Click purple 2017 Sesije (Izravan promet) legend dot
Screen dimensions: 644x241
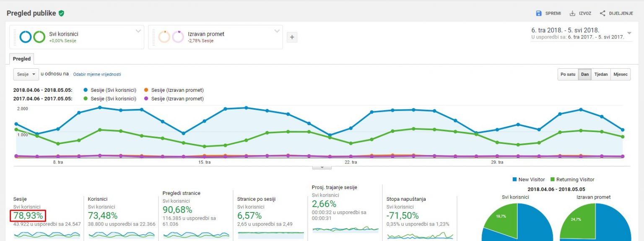pyautogui.click(x=146, y=99)
